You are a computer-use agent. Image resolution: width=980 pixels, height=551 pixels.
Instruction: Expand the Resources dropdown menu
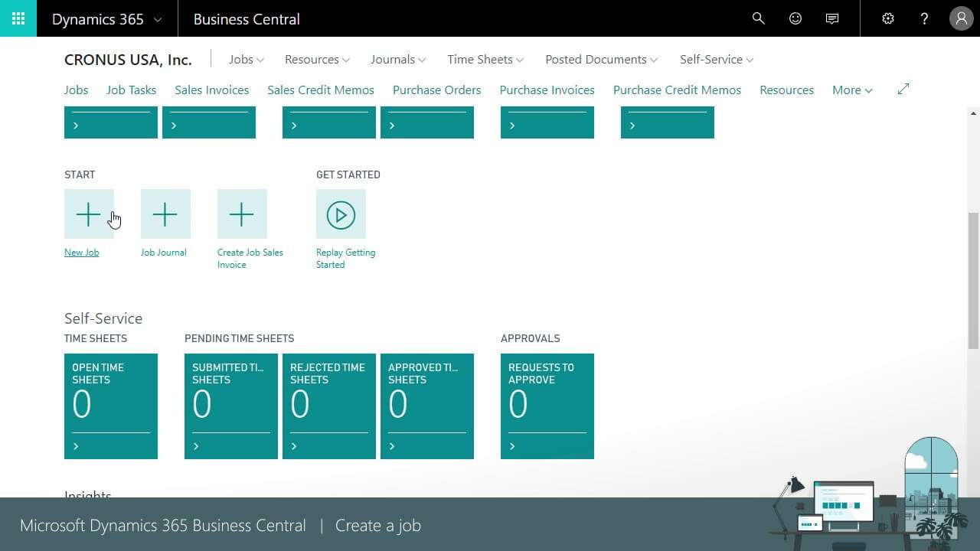coord(316,59)
